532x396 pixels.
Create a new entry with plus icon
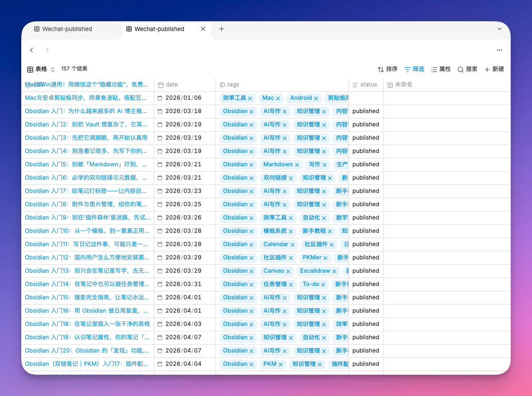coord(487,70)
